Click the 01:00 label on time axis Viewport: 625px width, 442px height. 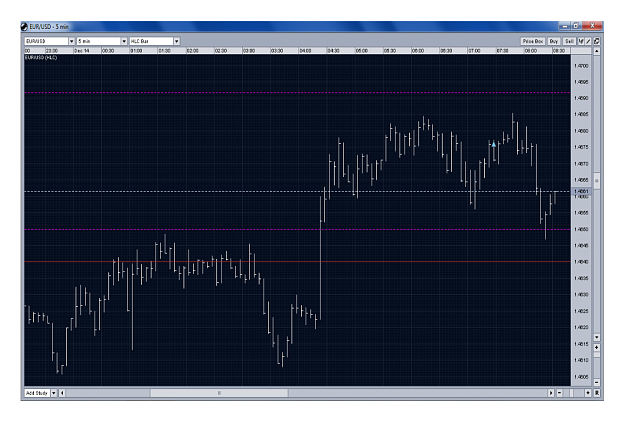(x=136, y=51)
